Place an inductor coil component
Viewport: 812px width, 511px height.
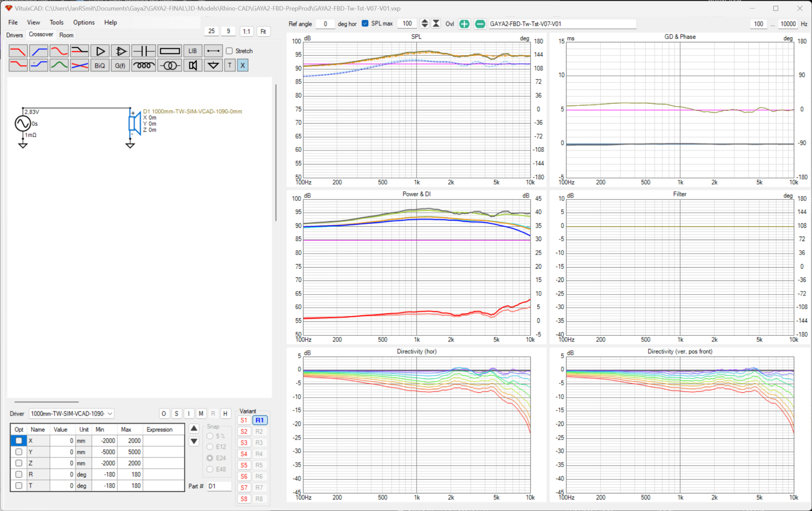(x=144, y=65)
